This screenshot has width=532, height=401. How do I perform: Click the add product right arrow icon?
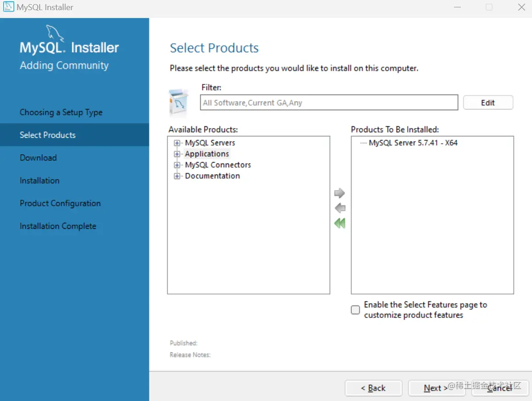339,193
